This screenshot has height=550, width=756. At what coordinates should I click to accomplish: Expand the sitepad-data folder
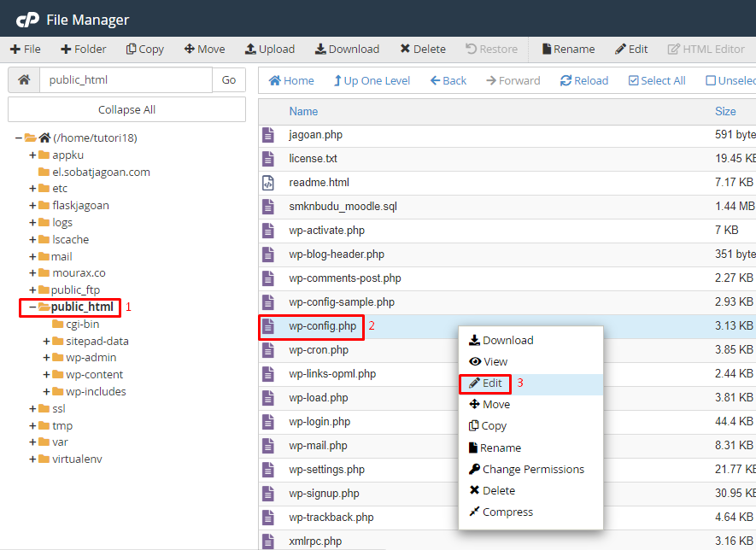(46, 342)
